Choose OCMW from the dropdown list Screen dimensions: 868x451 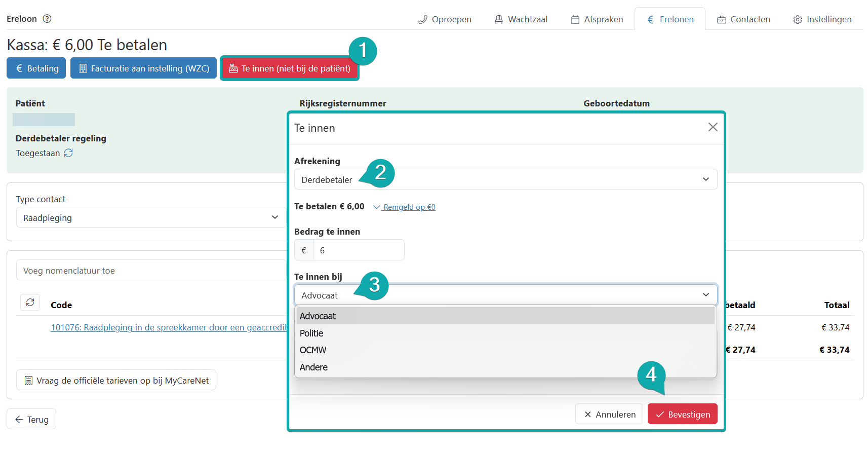click(x=505, y=350)
